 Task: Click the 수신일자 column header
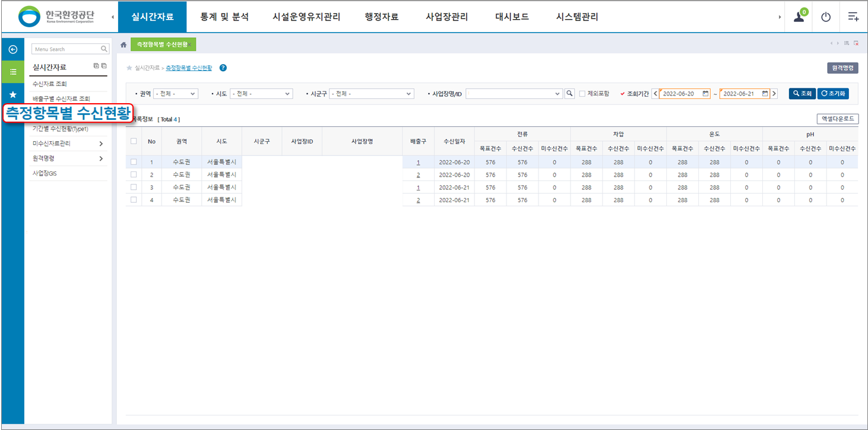(454, 141)
